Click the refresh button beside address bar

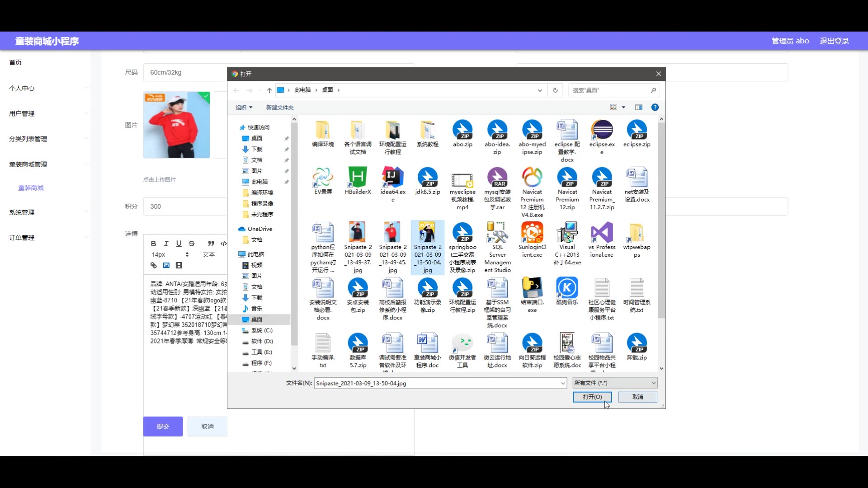pyautogui.click(x=555, y=90)
